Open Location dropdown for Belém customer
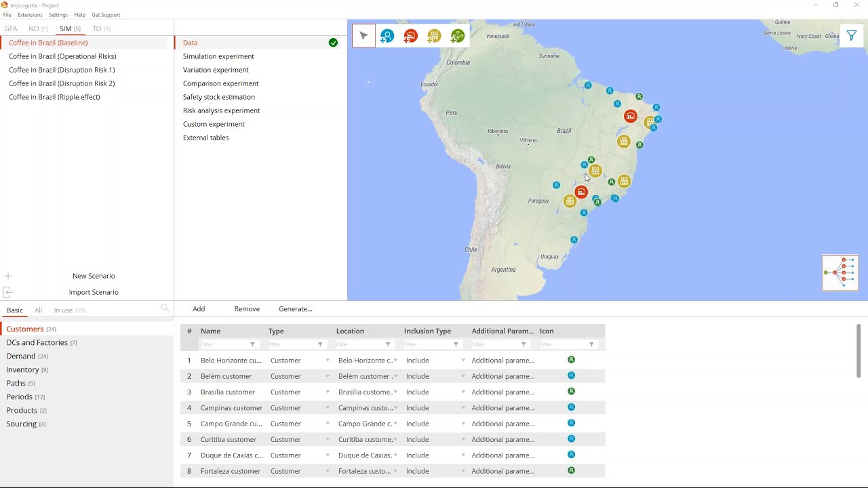The width and height of the screenshot is (868, 488). point(395,376)
